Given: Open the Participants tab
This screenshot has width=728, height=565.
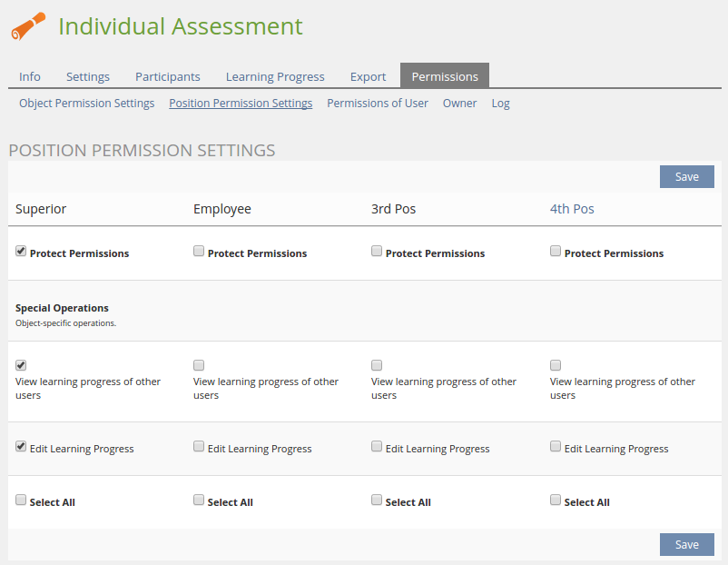Looking at the screenshot, I should click(x=168, y=76).
